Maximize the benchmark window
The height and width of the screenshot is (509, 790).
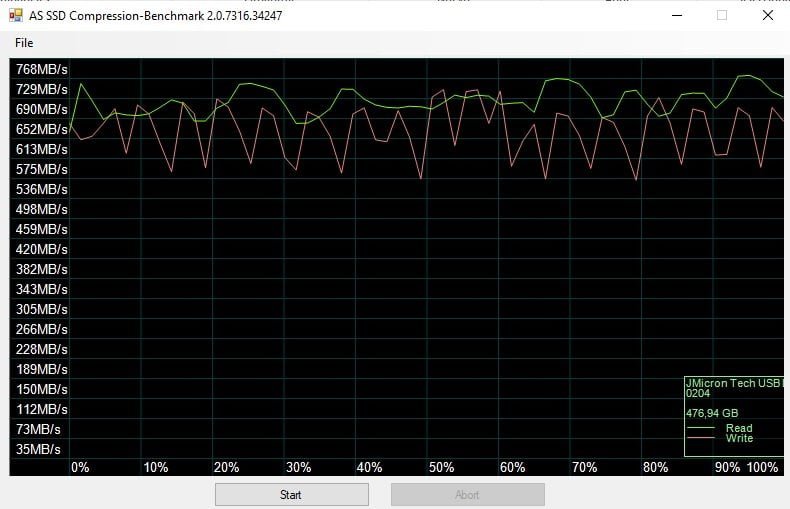click(x=722, y=15)
